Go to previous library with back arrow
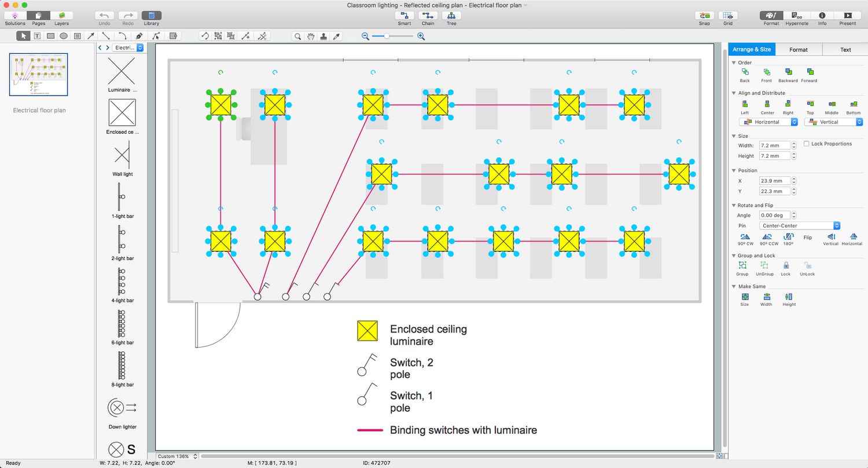The height and width of the screenshot is (468, 868). [x=100, y=47]
